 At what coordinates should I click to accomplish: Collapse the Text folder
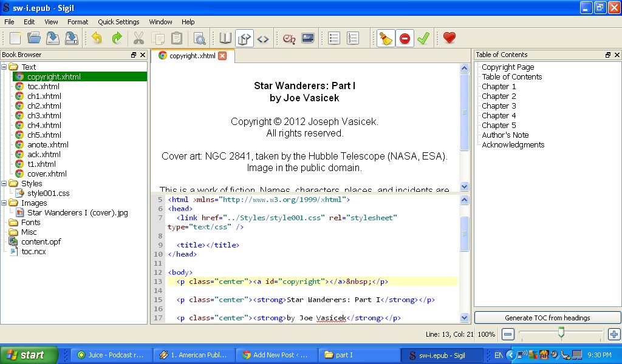tap(4, 67)
